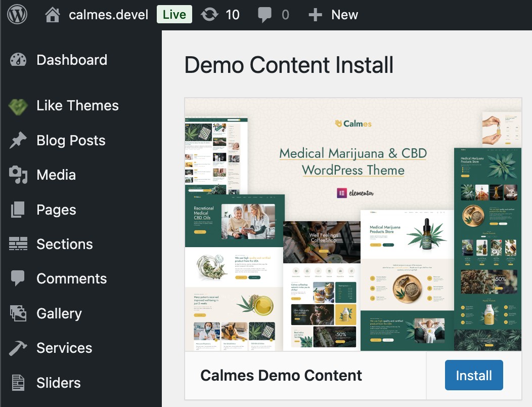The width and height of the screenshot is (532, 407).
Task: Click the Comments bubble icon in sidebar
Action: click(x=18, y=278)
